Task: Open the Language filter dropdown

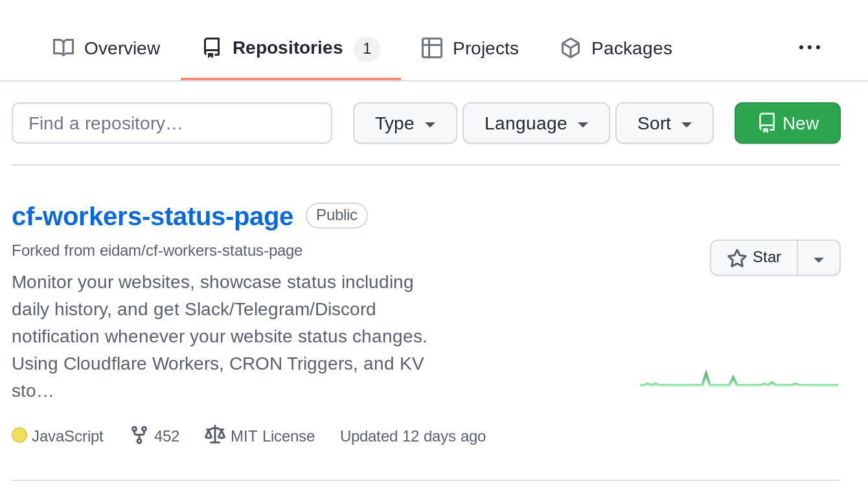Action: (x=536, y=123)
